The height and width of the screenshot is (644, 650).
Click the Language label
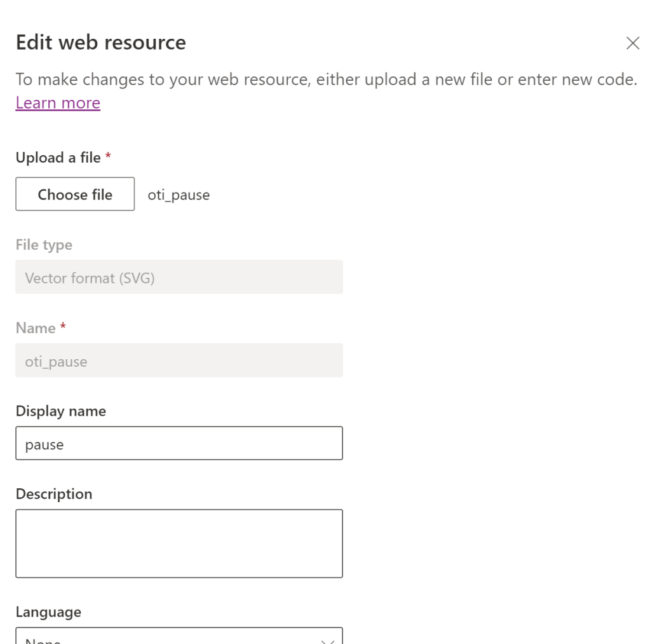click(x=48, y=612)
